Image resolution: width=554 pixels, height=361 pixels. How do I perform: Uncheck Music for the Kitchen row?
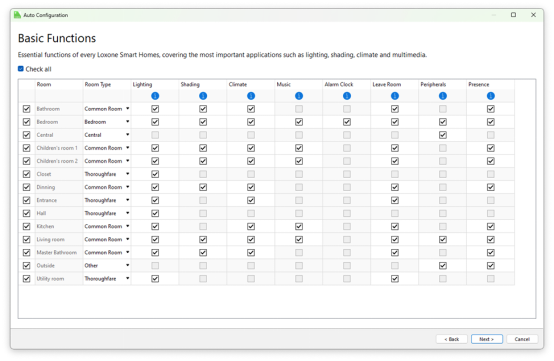click(x=299, y=226)
